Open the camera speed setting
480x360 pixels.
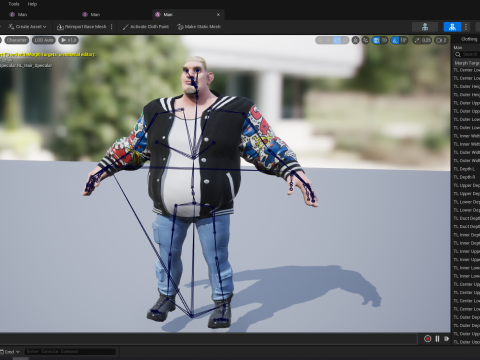pos(442,40)
